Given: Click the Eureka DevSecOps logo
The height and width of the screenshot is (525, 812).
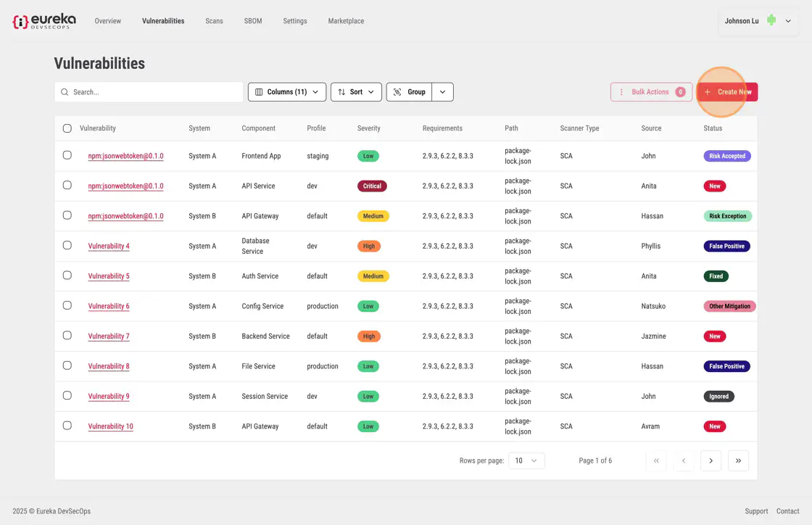Looking at the screenshot, I should point(44,21).
